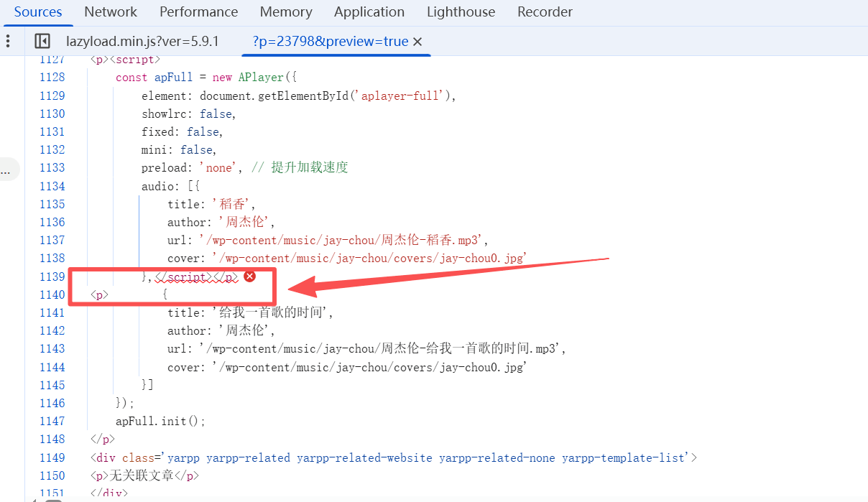Set breakpoint on line number 1129

click(52, 96)
